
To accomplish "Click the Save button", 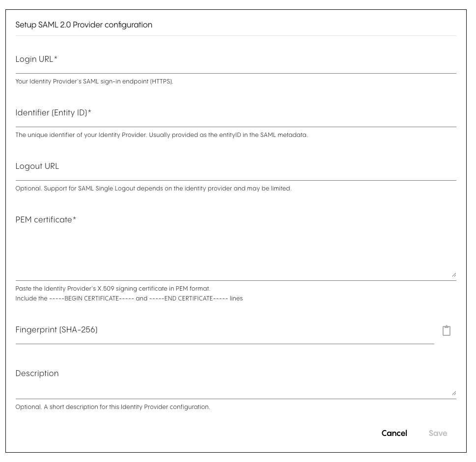I will [x=438, y=433].
